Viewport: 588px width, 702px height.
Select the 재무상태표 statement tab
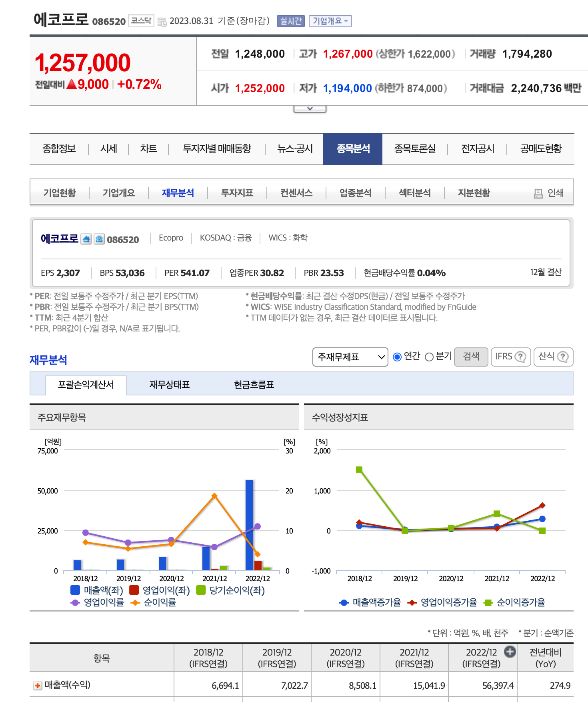pos(170,385)
